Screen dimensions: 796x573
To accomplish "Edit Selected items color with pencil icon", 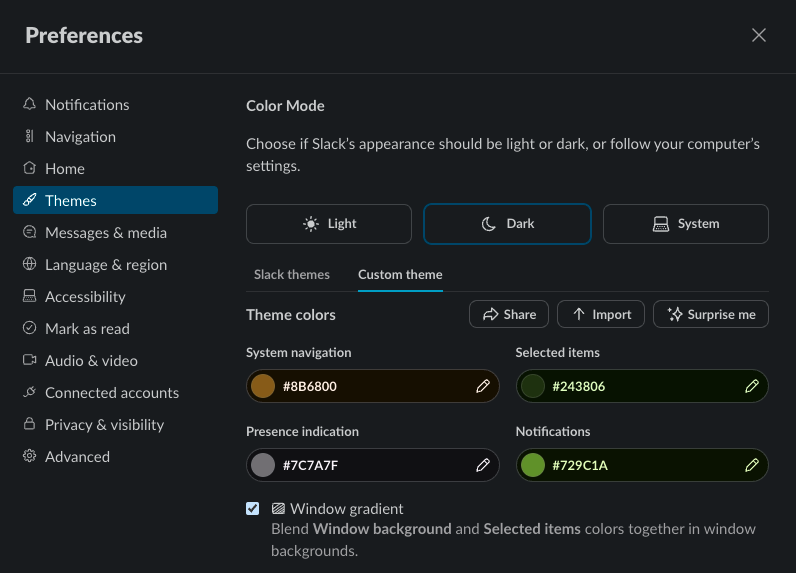I will (752, 386).
